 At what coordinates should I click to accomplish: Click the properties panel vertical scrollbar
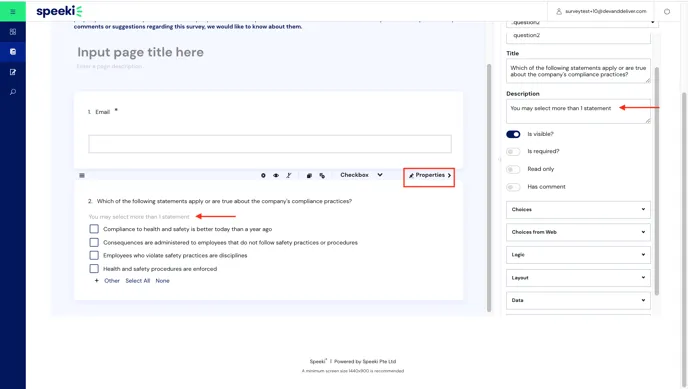[x=657, y=181]
